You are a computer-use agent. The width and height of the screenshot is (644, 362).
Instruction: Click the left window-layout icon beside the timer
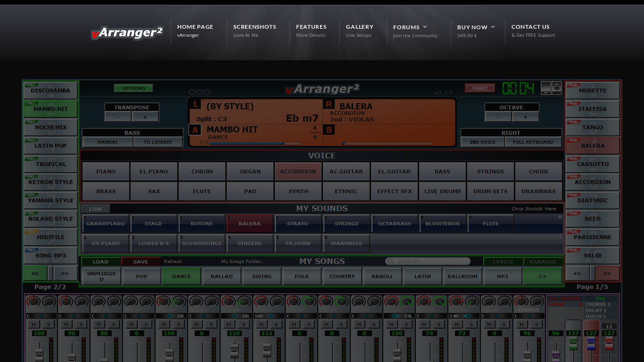pyautogui.click(x=546, y=88)
